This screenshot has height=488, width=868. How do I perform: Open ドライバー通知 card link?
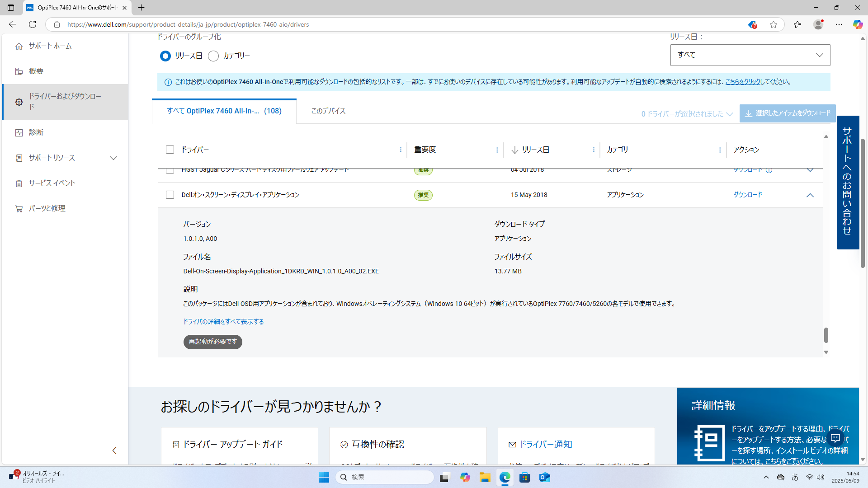click(545, 445)
